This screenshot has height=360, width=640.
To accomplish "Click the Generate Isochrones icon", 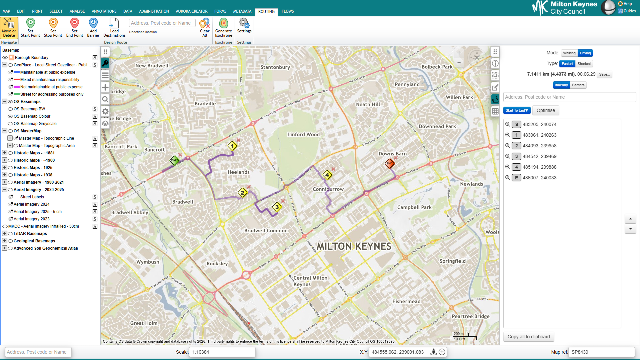I will pos(223,23).
